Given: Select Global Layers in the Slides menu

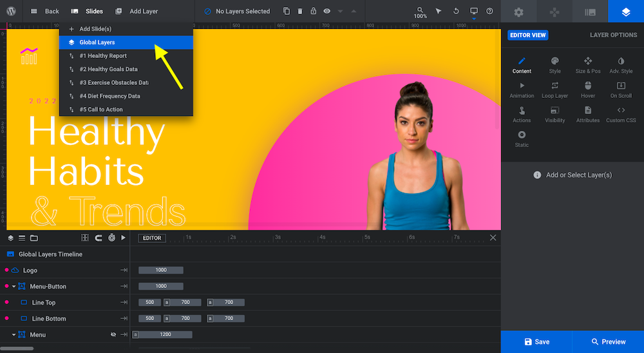Looking at the screenshot, I should (x=126, y=43).
